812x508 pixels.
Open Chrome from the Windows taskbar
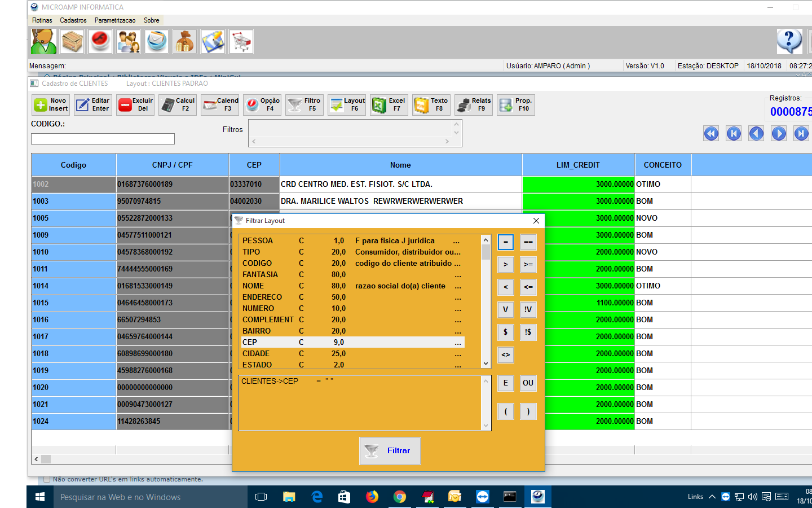400,497
